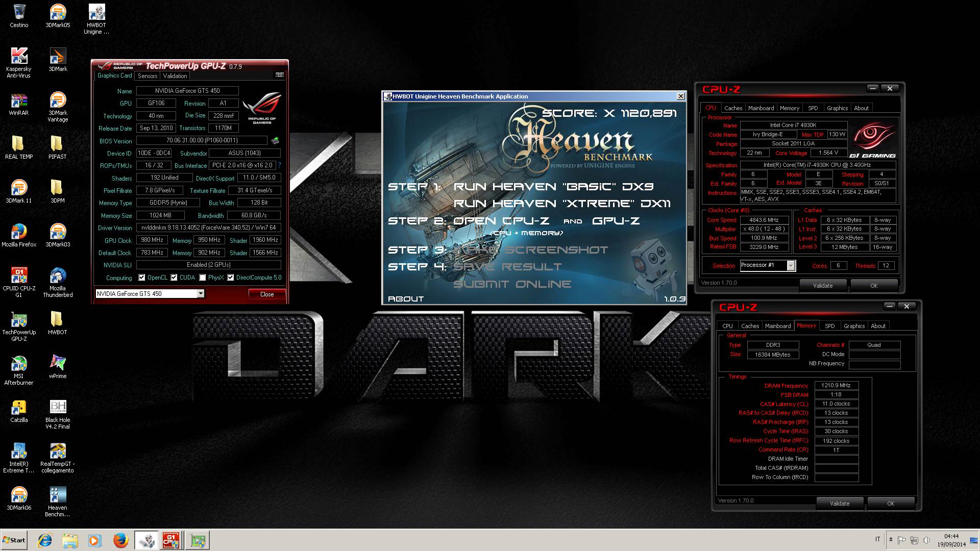This screenshot has width=980, height=551.
Task: Click GPU-Z BIOS save chip icon
Action: pyautogui.click(x=275, y=140)
